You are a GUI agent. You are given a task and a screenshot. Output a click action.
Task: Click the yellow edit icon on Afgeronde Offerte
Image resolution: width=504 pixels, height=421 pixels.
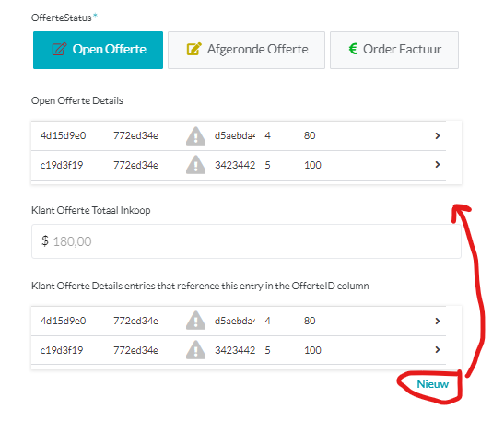click(x=193, y=49)
